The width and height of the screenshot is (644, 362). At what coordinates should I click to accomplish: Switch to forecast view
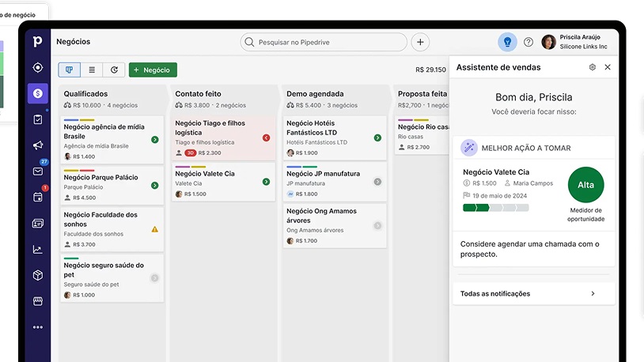click(114, 70)
